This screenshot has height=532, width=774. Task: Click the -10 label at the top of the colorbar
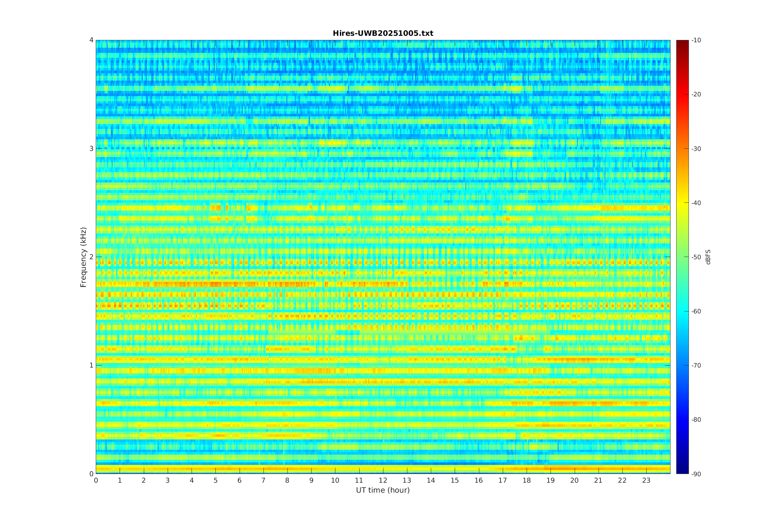696,40
